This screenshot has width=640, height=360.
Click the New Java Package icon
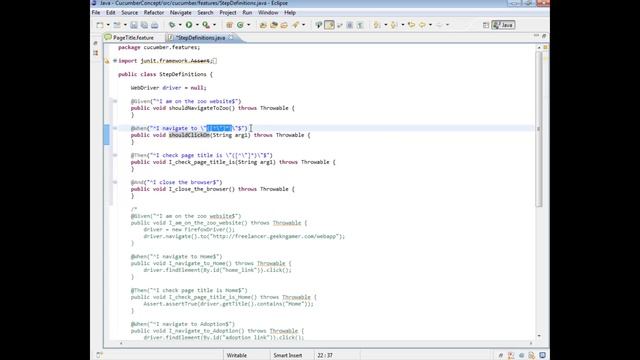pos(229,25)
